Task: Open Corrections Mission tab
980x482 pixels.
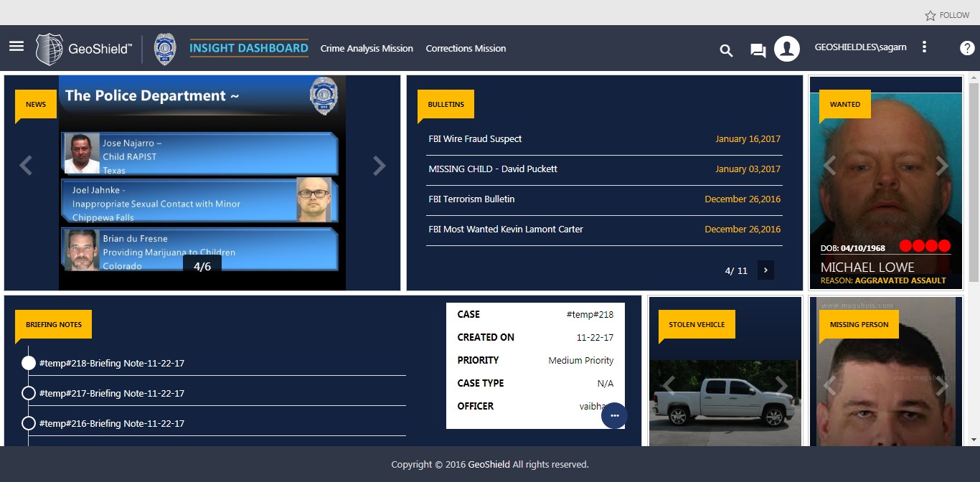Action: (x=466, y=49)
